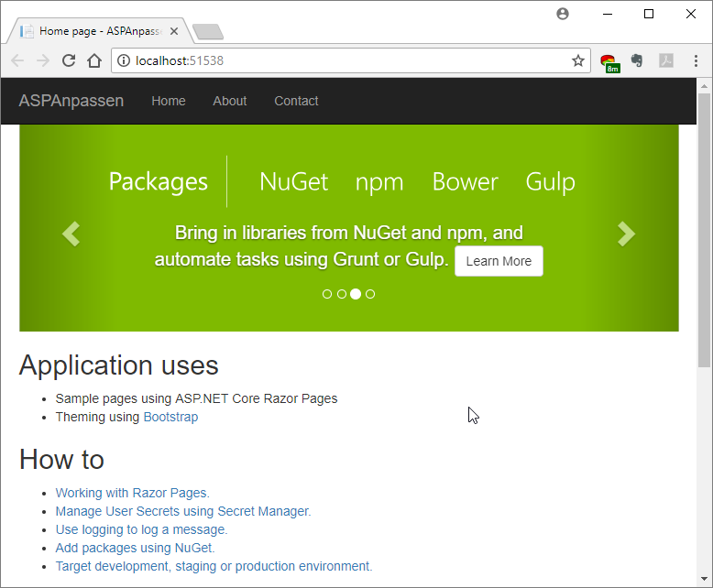Click the PDF extension icon

(x=666, y=61)
